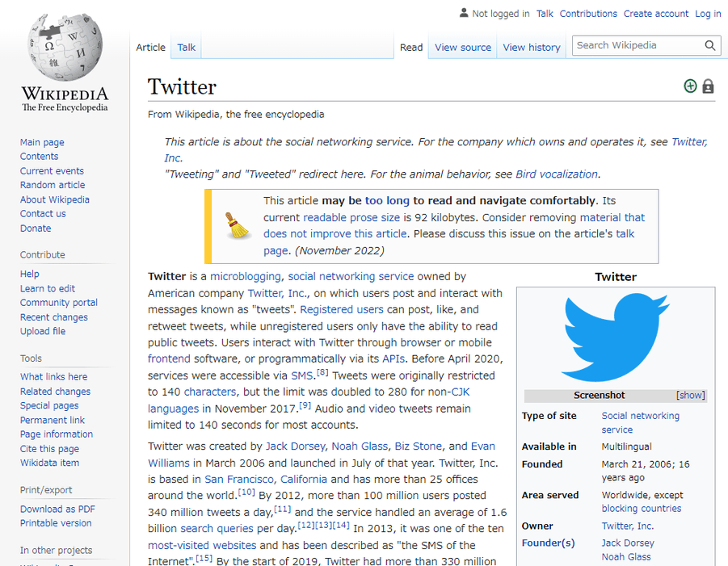View Recent changes link
Screen dimensions: 728x566
(x=54, y=317)
